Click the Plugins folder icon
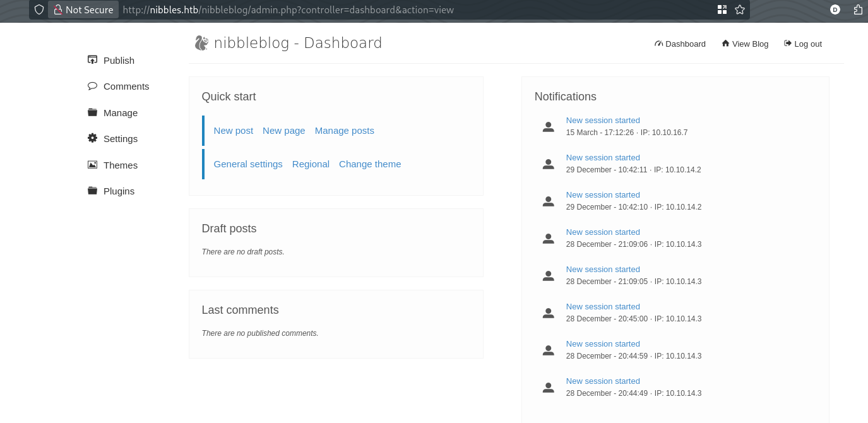Image resolution: width=868 pixels, height=423 pixels. tap(92, 191)
